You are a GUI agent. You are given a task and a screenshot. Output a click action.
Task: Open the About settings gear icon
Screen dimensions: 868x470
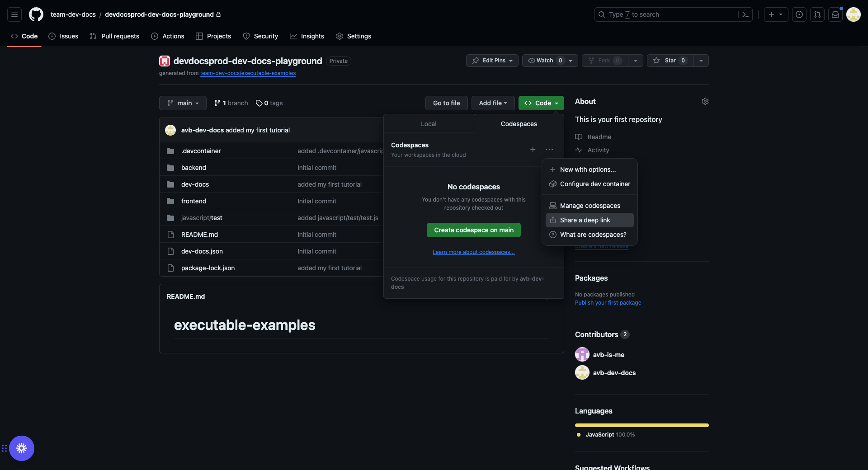click(705, 101)
